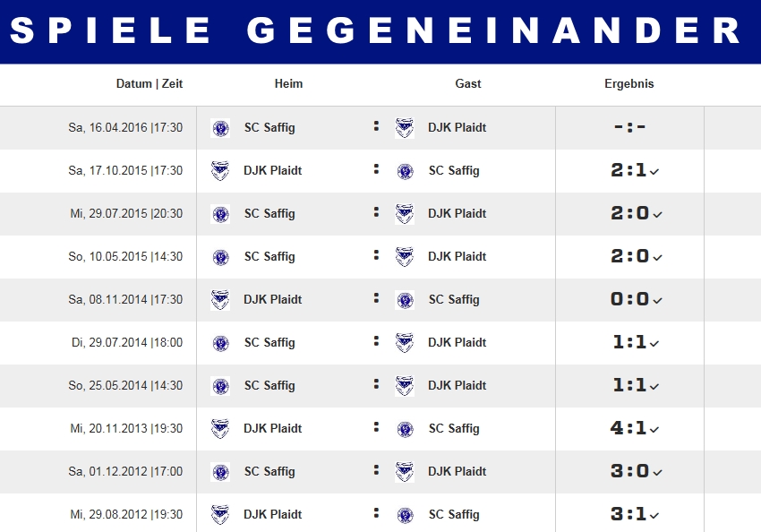Image resolution: width=761 pixels, height=532 pixels.
Task: Click DJK Plaidt home crest for 17.10.2015
Action: click(220, 171)
